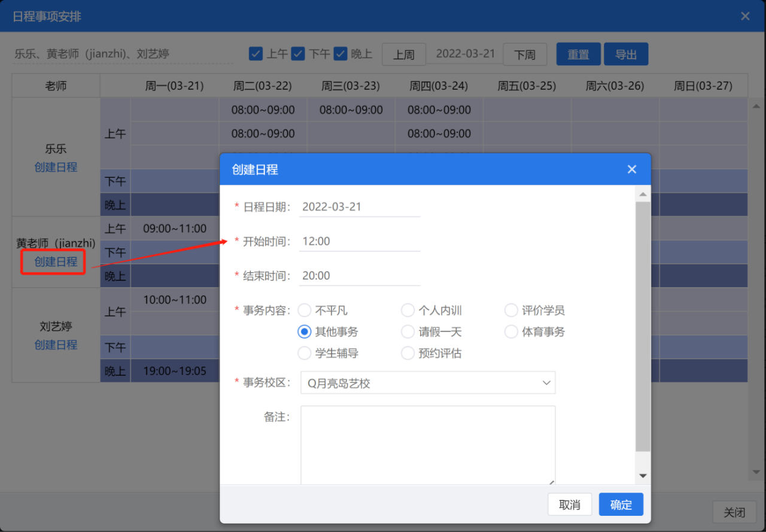Click inside the 备注 text area

tap(427, 444)
